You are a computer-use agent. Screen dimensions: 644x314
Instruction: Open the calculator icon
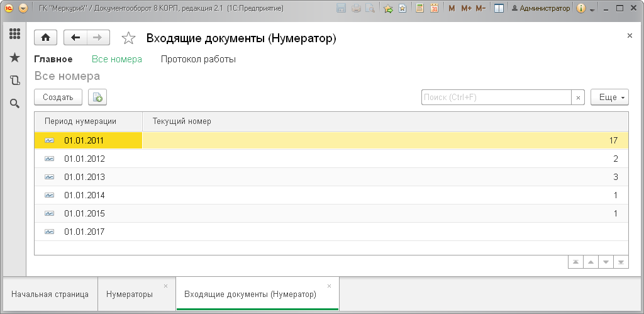point(419,8)
